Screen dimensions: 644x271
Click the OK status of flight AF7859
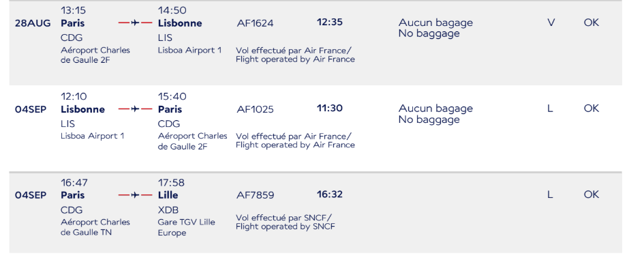point(592,194)
